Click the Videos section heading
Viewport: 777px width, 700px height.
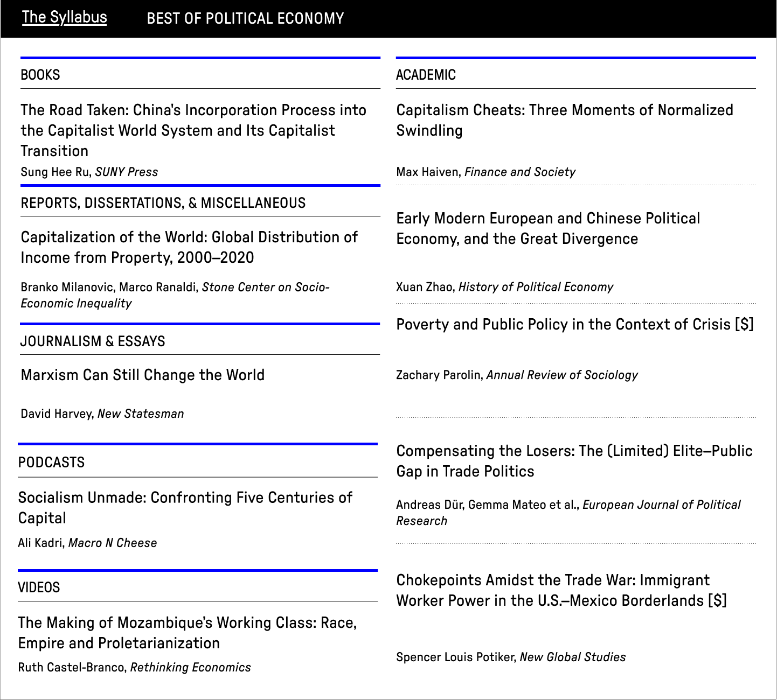39,587
